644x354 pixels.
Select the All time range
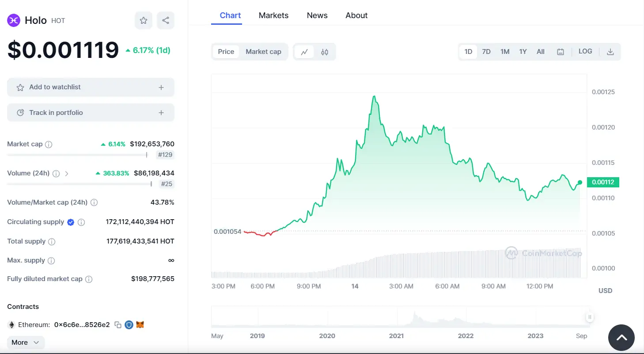(541, 52)
